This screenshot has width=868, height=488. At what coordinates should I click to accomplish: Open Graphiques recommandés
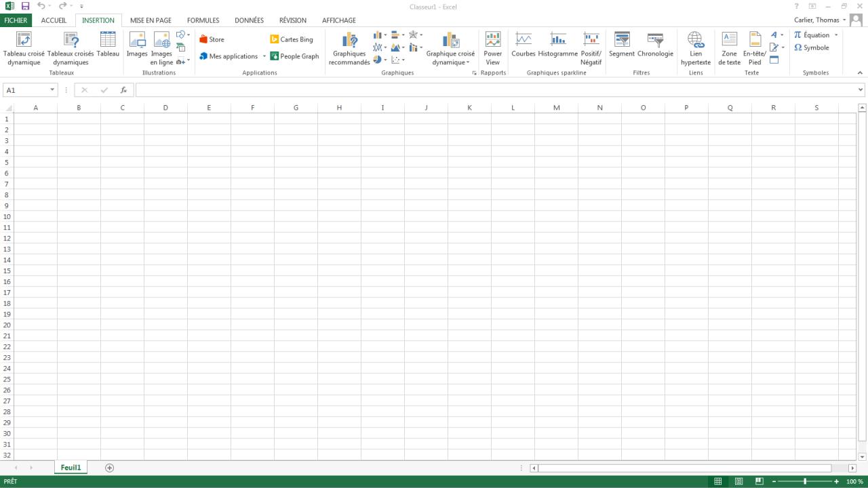click(x=349, y=49)
